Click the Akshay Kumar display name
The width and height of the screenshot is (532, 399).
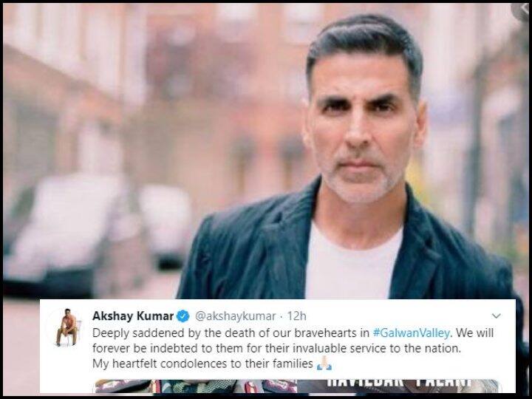(133, 316)
